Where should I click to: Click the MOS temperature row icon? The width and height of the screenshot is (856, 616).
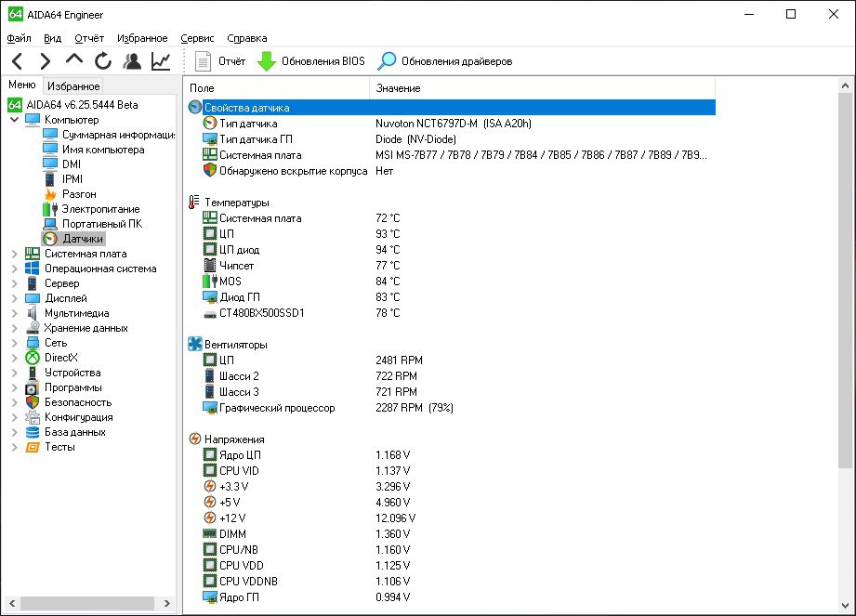(x=210, y=281)
